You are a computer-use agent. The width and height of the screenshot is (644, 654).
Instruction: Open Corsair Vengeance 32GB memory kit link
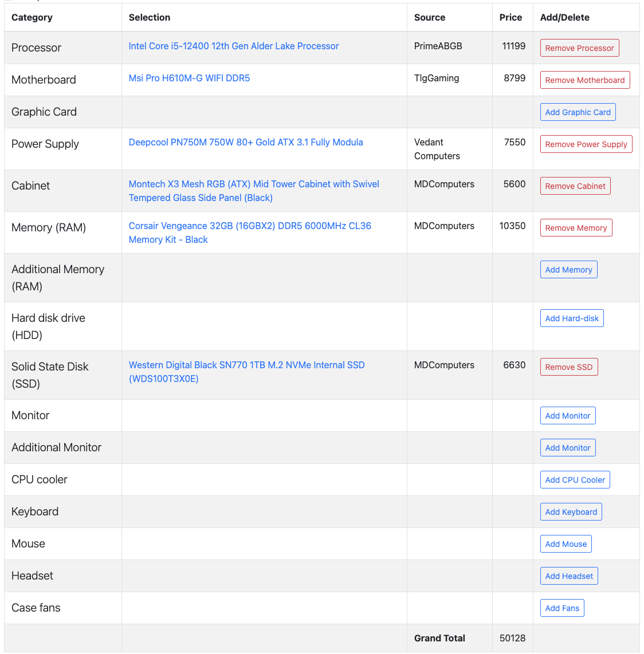[x=250, y=233]
